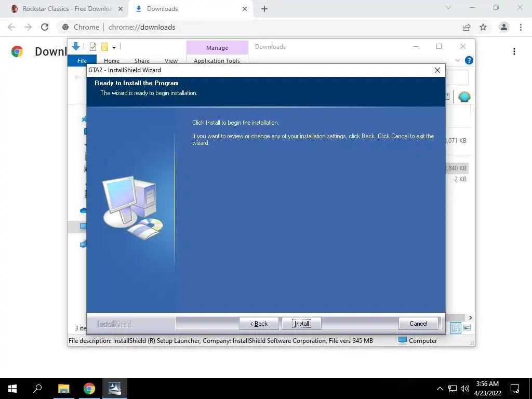The height and width of the screenshot is (399, 532).
Task: Click the Chrome forward arrow
Action: (x=28, y=27)
